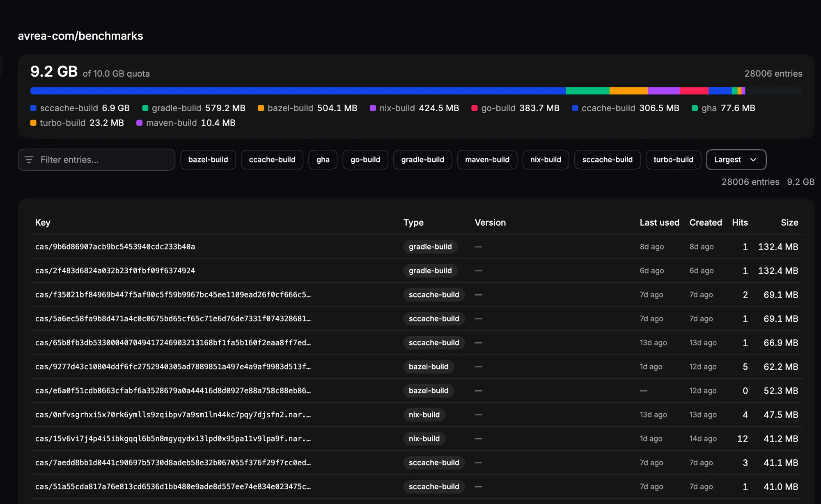Image resolution: width=821 pixels, height=504 pixels.
Task: Click the green gradle segment of usage bar
Action: [x=588, y=91]
